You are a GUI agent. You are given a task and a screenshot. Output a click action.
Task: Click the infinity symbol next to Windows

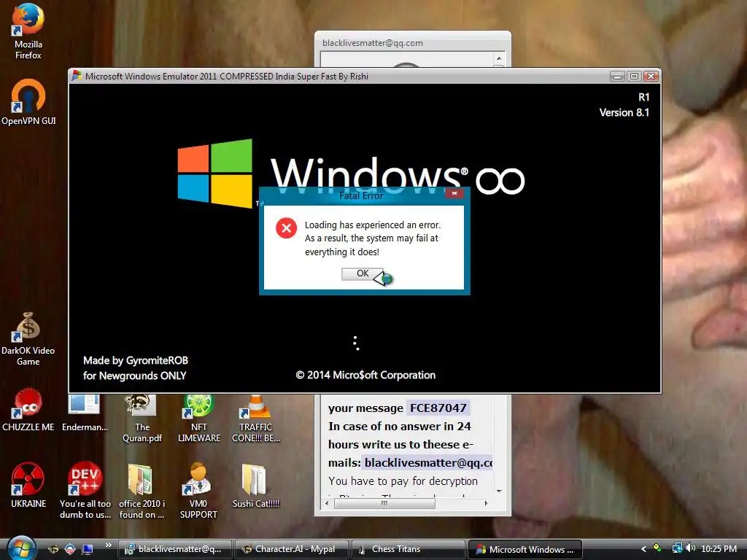point(500,181)
